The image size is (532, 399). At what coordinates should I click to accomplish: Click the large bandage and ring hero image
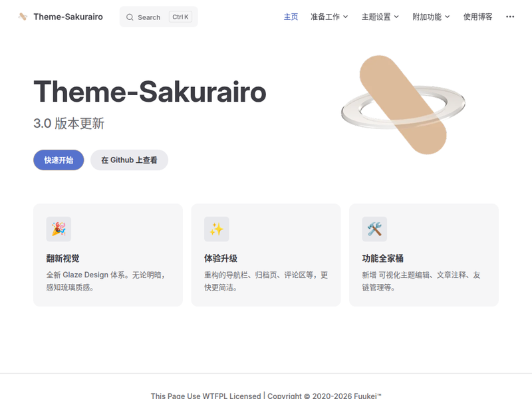tap(403, 105)
